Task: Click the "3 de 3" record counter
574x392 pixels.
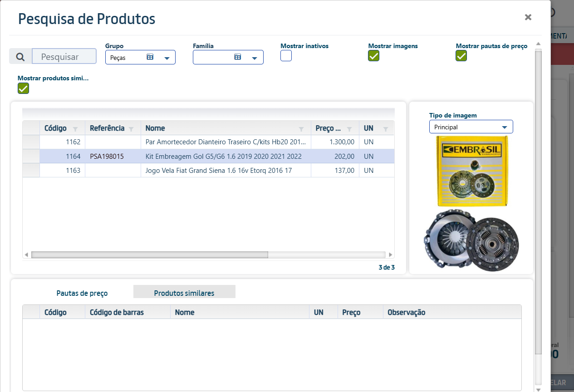Action: click(x=387, y=267)
